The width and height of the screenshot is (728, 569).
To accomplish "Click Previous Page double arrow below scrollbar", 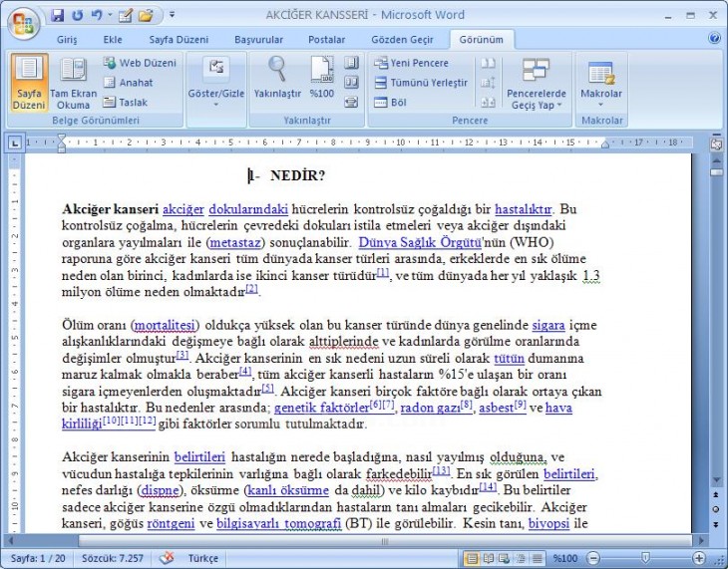I will point(716,494).
